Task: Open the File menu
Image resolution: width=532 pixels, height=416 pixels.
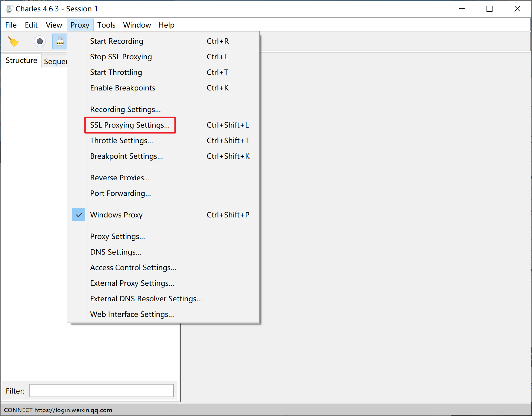Action: [11, 25]
